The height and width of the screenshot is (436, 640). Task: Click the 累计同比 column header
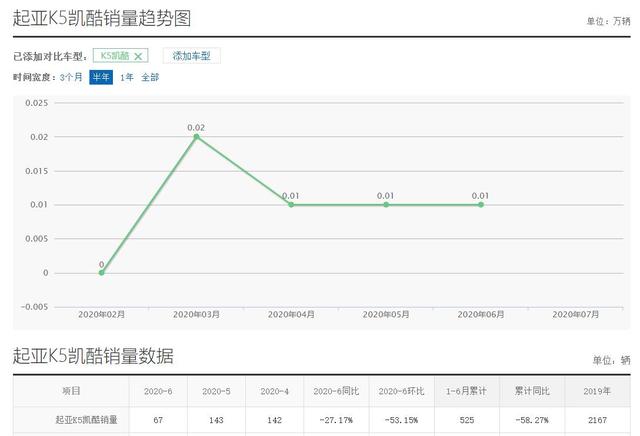pyautogui.click(x=532, y=391)
